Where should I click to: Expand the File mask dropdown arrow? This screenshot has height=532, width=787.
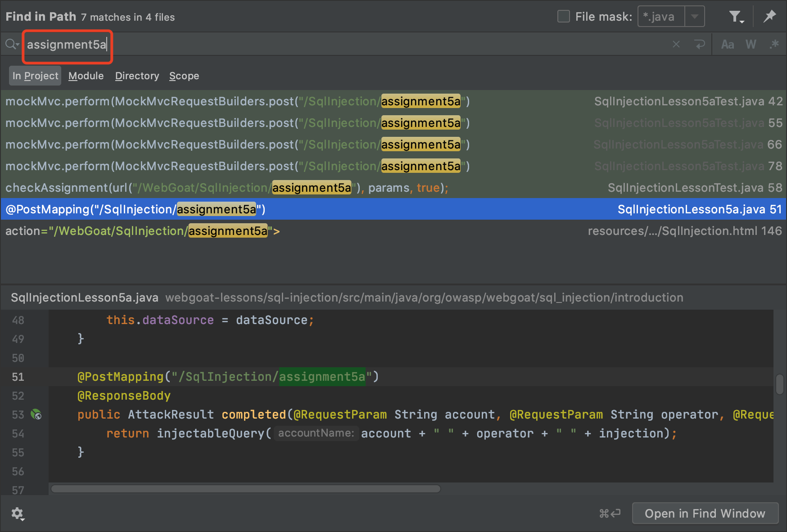(695, 17)
